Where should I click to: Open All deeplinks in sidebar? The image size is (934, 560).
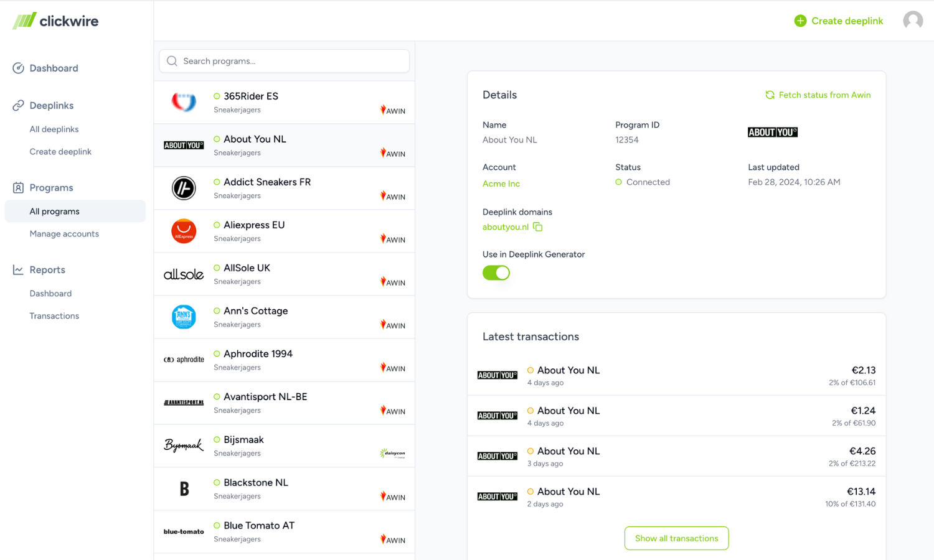coord(54,129)
